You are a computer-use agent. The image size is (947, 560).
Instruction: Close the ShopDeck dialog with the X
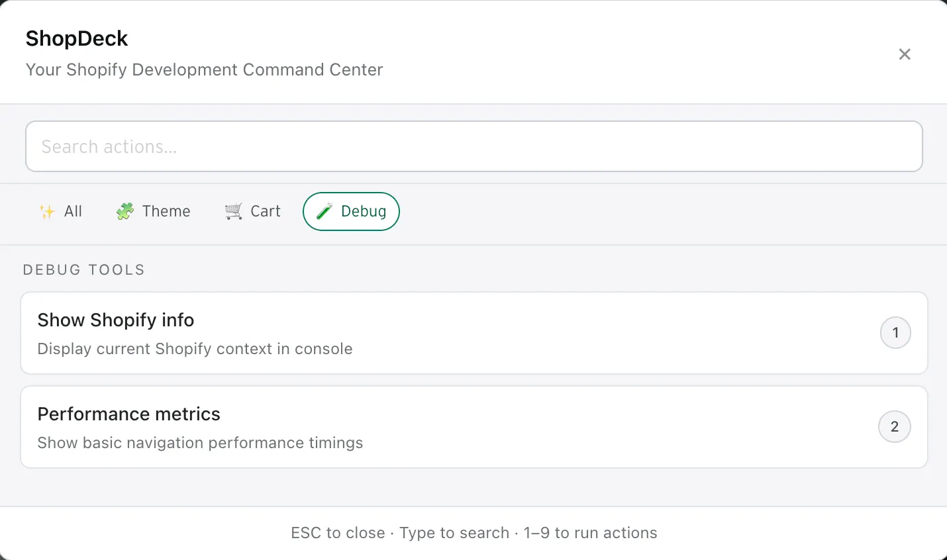tap(905, 54)
